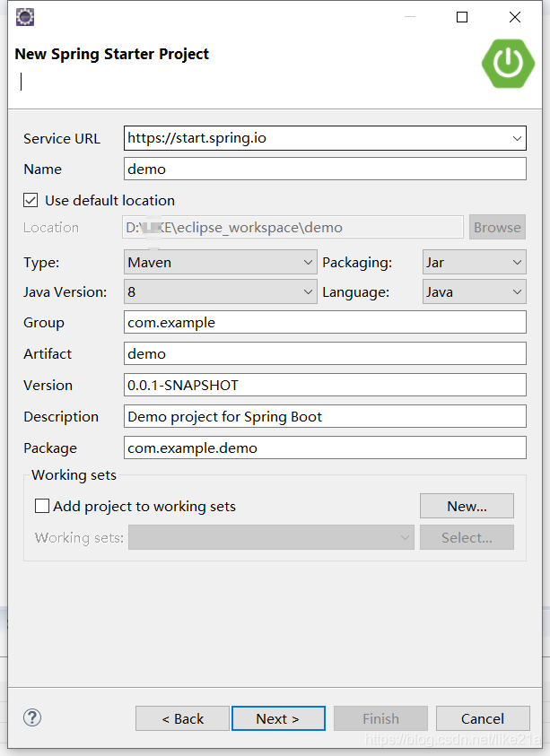Expand the Language dropdown showing Java
This screenshot has height=756, width=550.
[516, 291]
